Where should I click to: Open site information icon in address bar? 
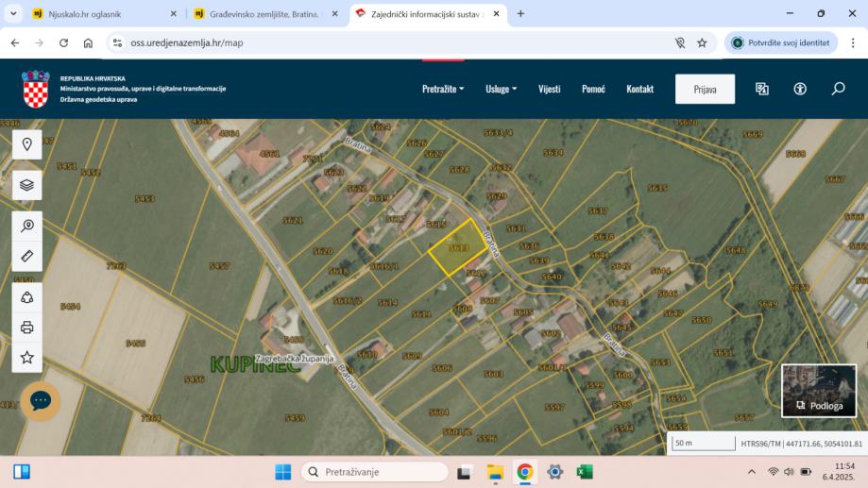point(117,42)
